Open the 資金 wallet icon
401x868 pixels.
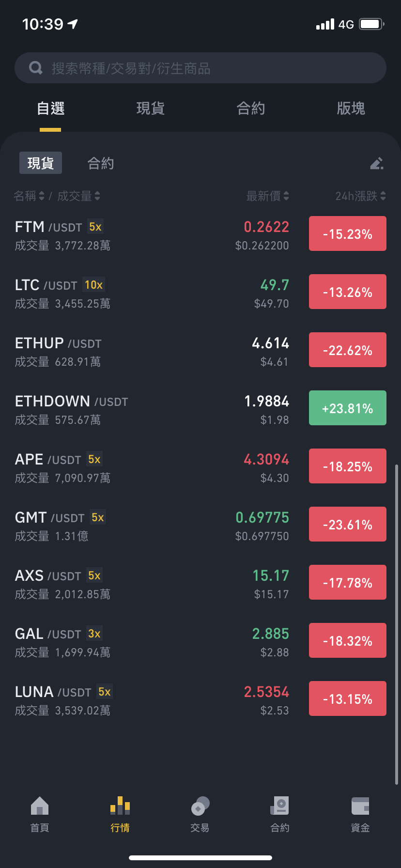point(360,806)
